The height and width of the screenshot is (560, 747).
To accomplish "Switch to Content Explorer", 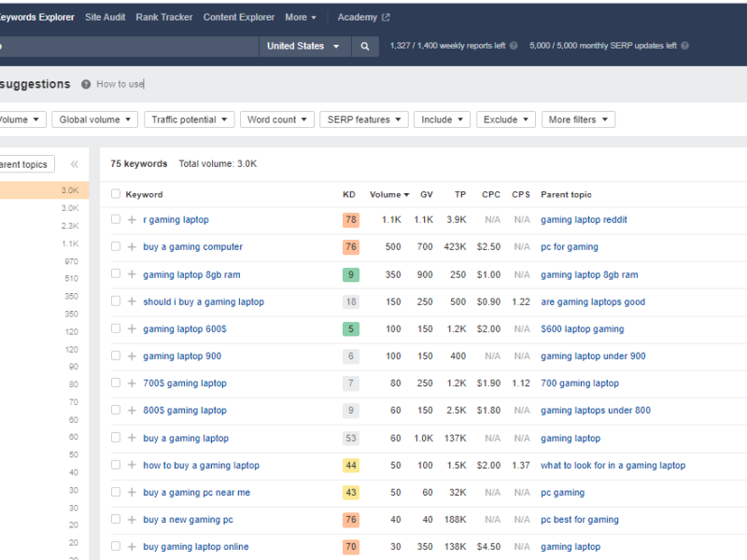I will click(x=238, y=17).
